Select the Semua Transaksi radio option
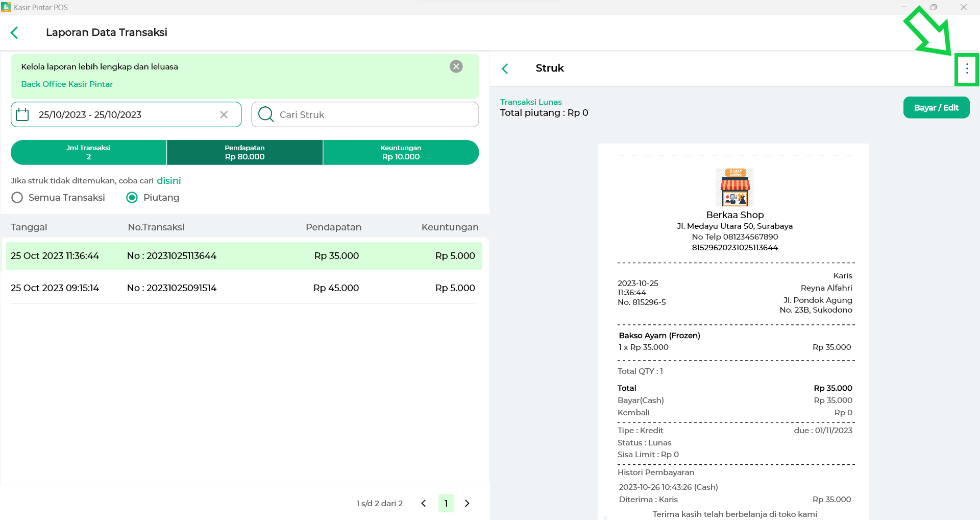980x520 pixels. pos(17,198)
